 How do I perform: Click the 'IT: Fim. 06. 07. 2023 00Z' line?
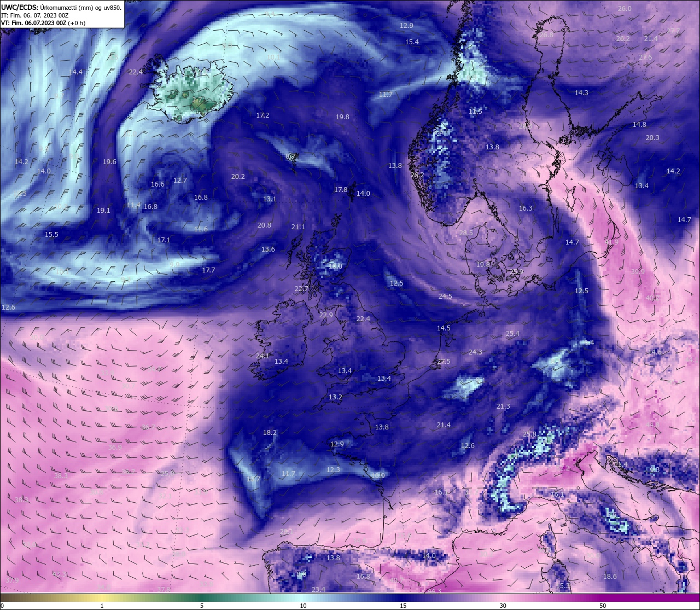pyautogui.click(x=34, y=15)
